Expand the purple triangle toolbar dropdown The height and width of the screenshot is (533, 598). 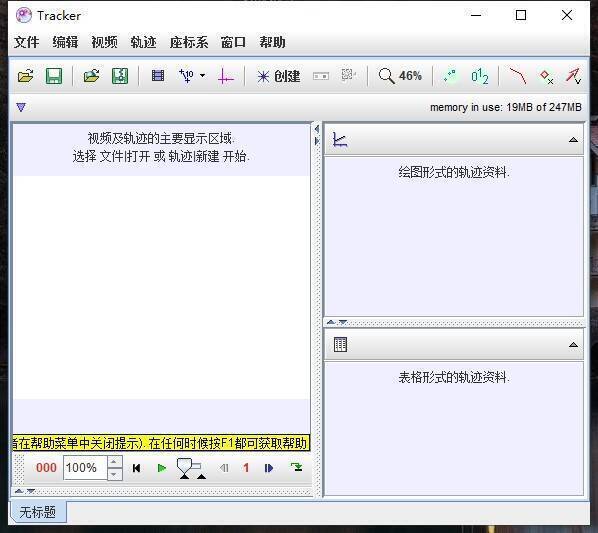tap(21, 108)
